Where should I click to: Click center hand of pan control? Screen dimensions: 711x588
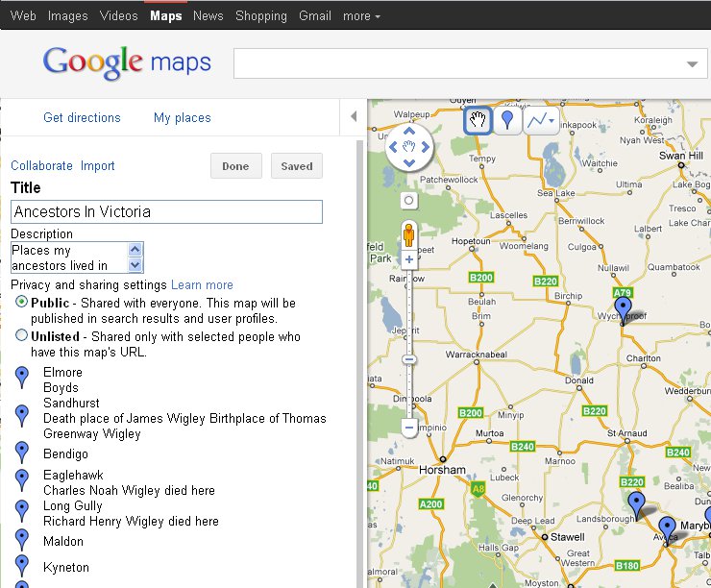click(409, 147)
